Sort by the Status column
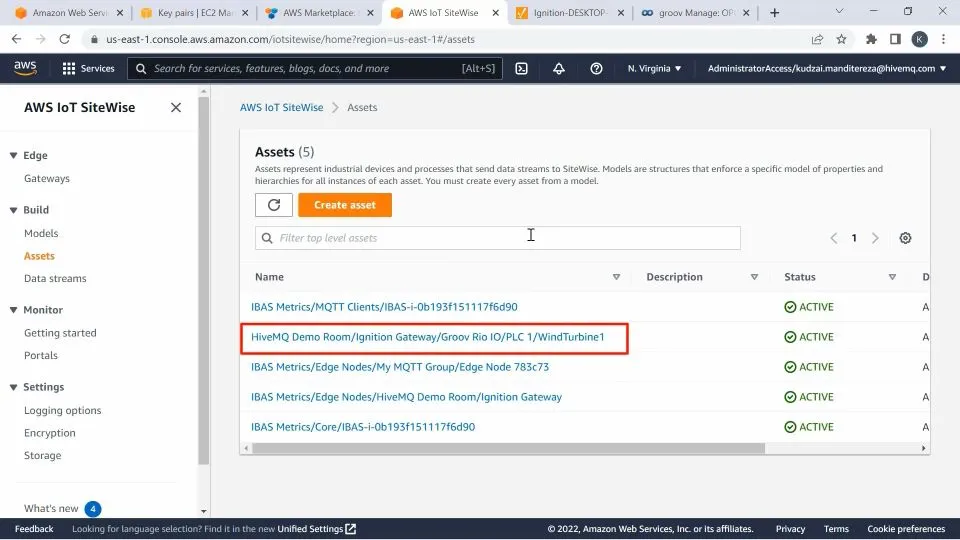 (892, 277)
